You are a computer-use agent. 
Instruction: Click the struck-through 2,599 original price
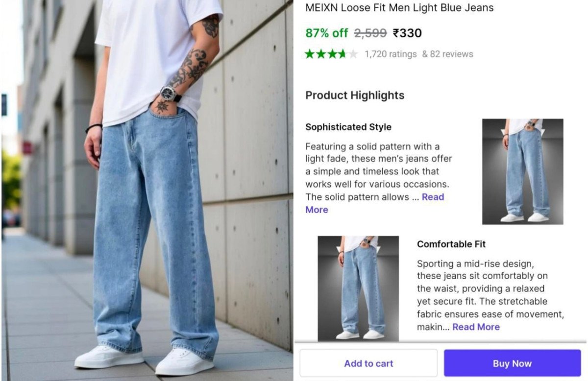pyautogui.click(x=370, y=33)
